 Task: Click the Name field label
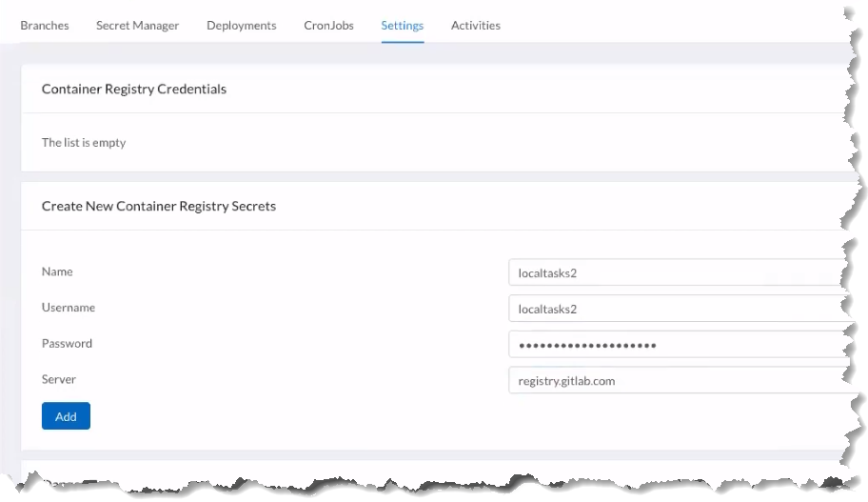57,272
